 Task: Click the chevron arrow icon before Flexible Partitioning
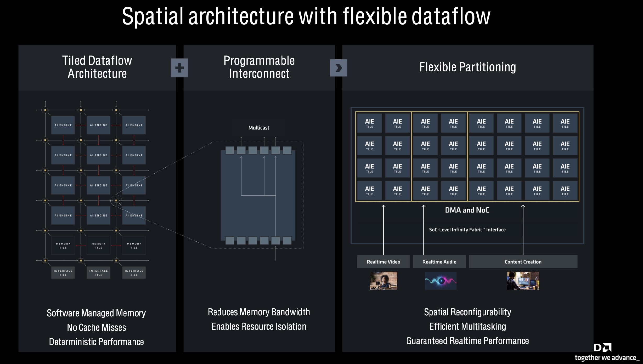coord(339,68)
